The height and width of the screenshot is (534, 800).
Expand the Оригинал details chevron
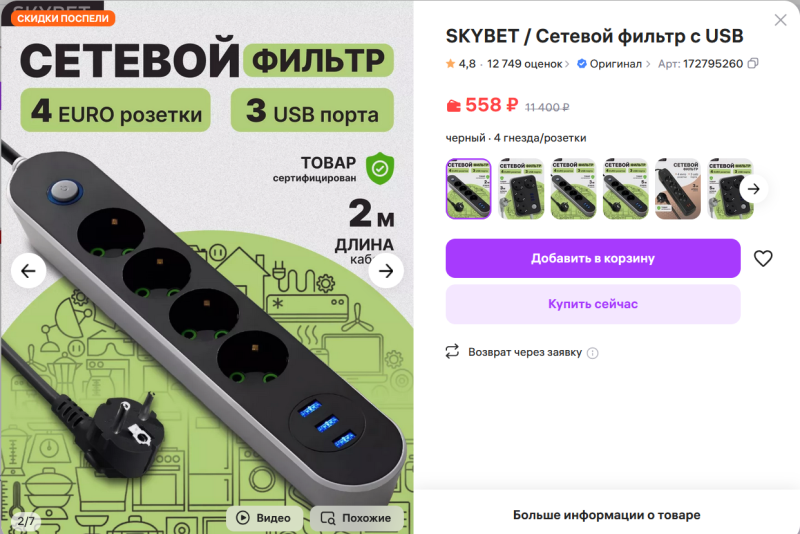point(648,64)
